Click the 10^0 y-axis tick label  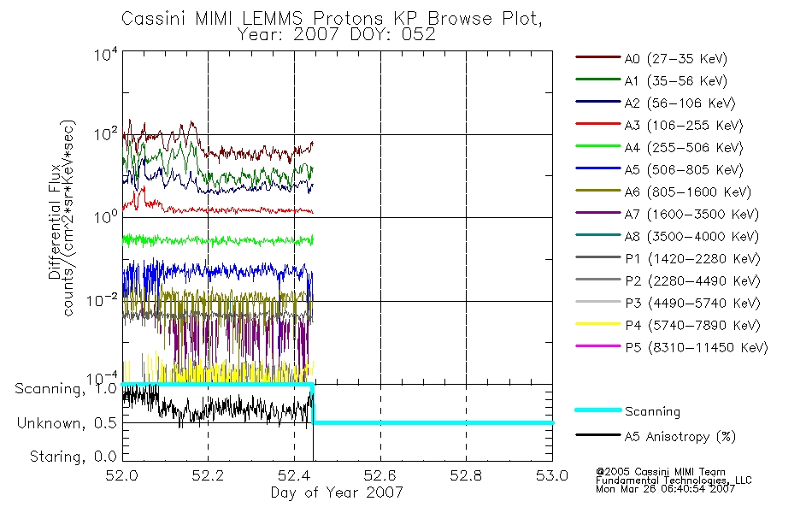pos(106,216)
